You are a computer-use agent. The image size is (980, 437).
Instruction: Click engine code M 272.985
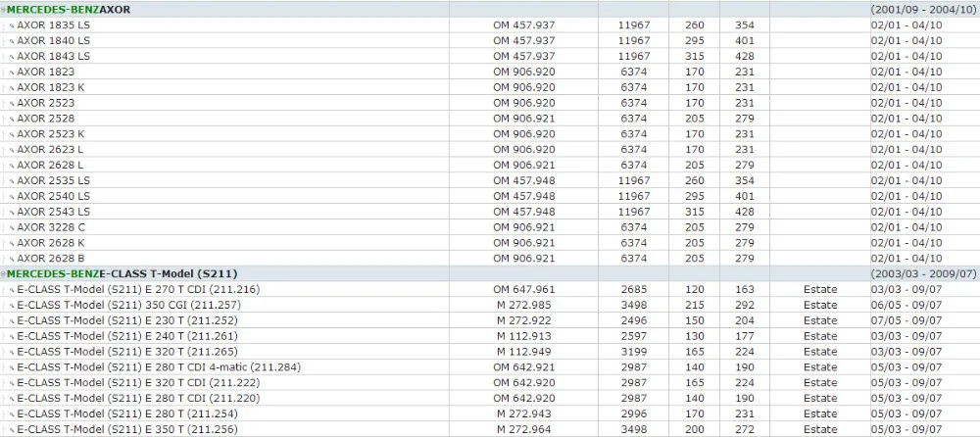tap(523, 305)
